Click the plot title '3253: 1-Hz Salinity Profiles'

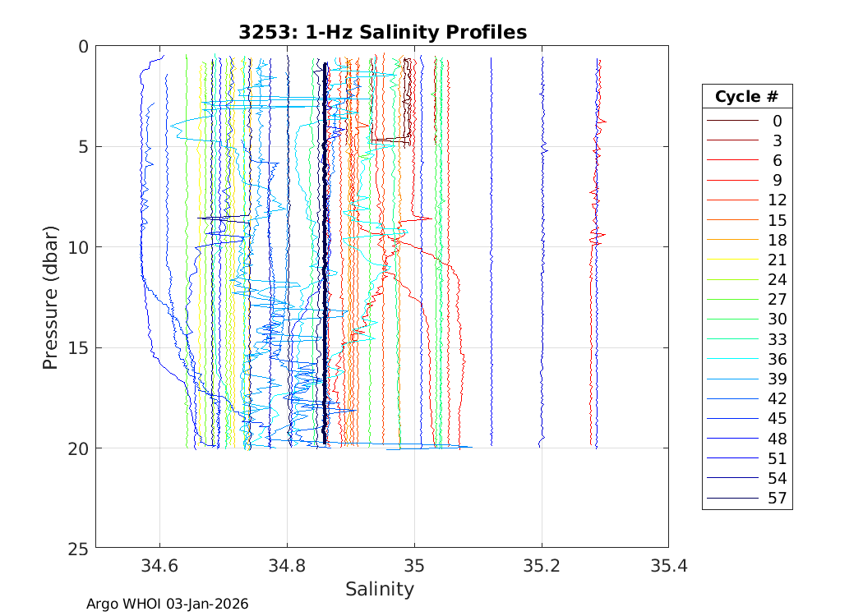pos(382,32)
